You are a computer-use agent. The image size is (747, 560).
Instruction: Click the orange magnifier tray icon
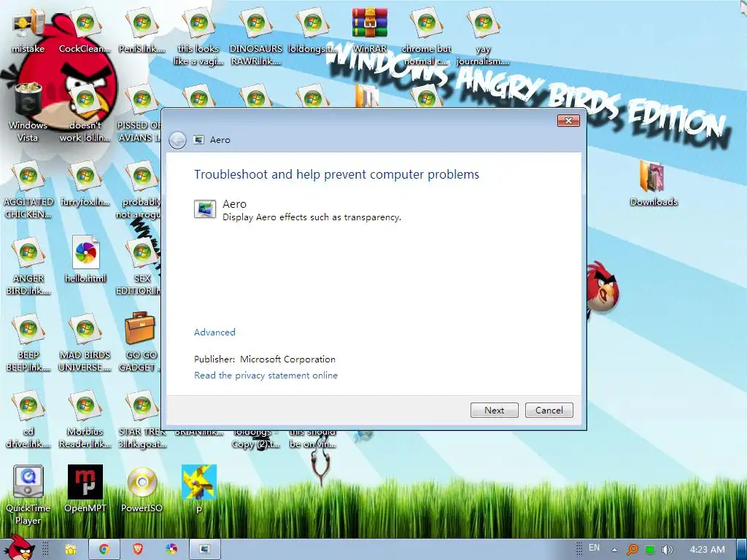pos(632,550)
